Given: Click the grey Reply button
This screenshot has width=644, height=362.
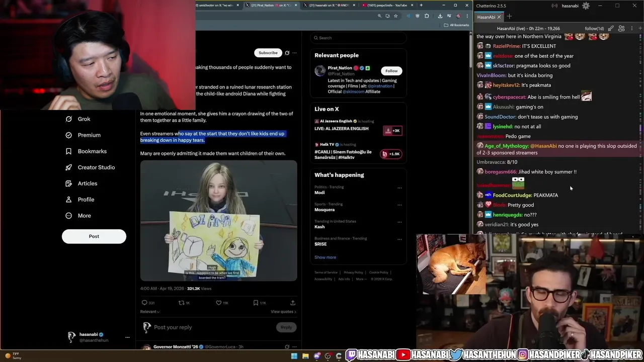Looking at the screenshot, I should click(286, 327).
